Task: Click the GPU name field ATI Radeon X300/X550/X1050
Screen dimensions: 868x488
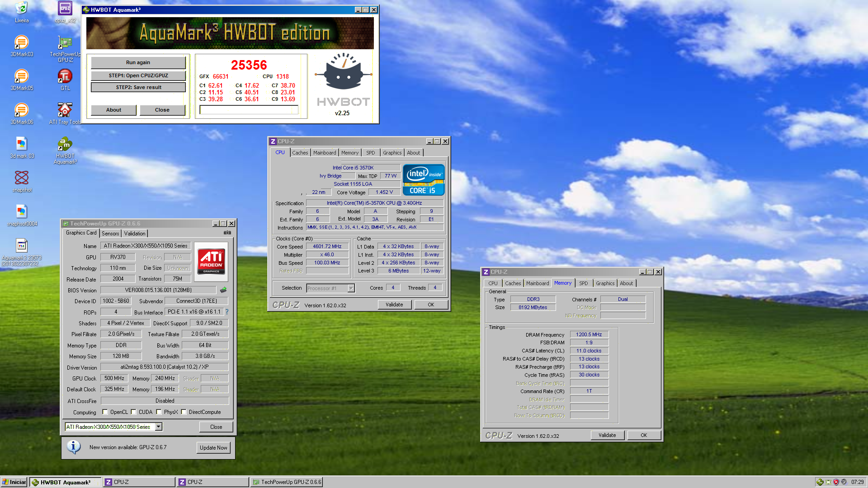Action: pyautogui.click(x=145, y=246)
